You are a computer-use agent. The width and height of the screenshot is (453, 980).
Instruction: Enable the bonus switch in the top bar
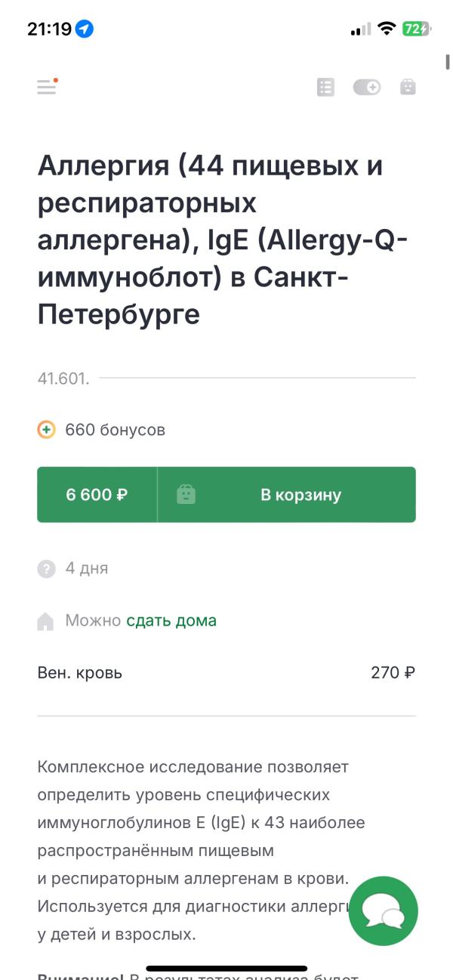[366, 87]
